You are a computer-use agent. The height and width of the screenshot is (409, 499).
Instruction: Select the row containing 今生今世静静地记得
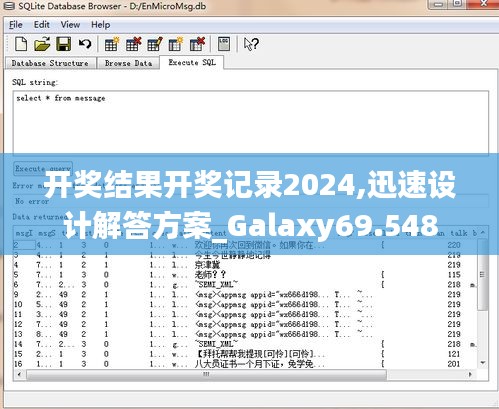click(245, 255)
